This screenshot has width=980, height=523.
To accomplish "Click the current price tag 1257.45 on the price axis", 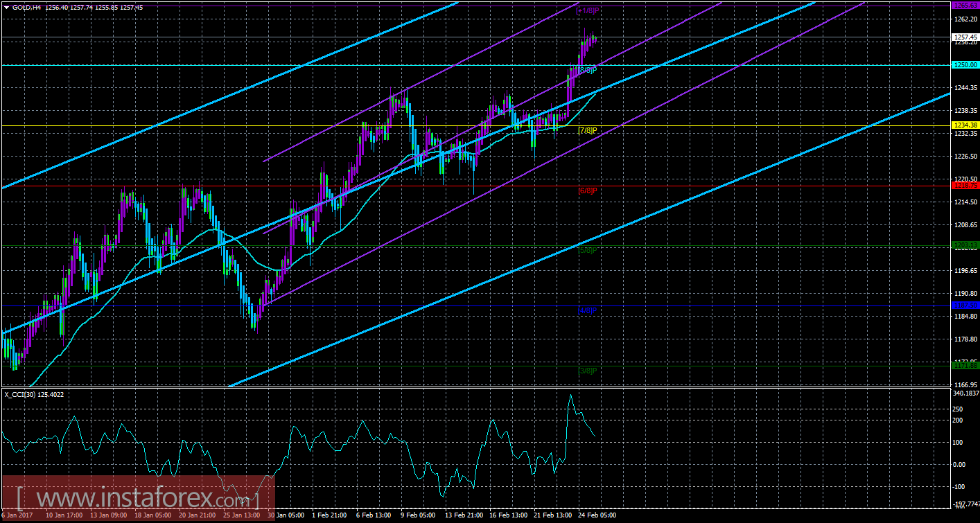I will [965, 37].
